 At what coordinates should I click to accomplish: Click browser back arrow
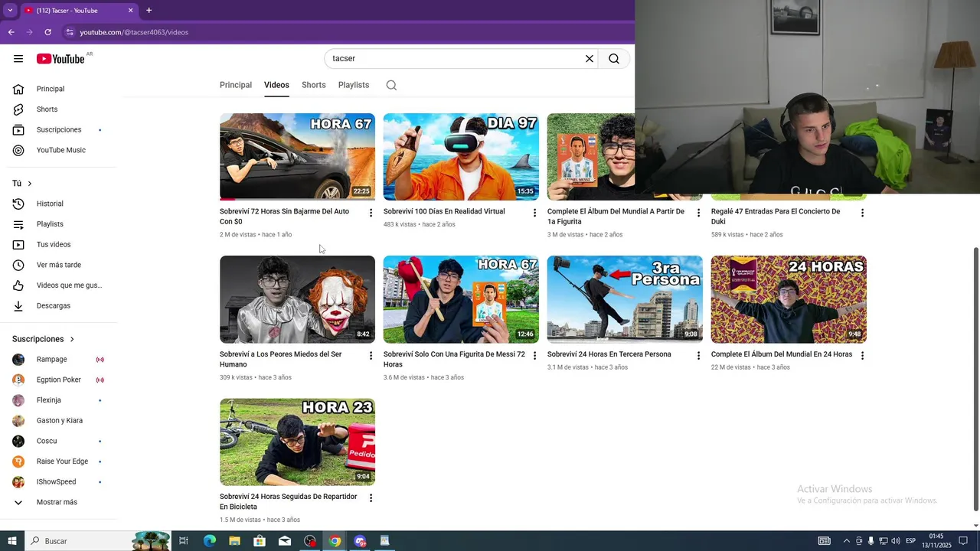[11, 32]
